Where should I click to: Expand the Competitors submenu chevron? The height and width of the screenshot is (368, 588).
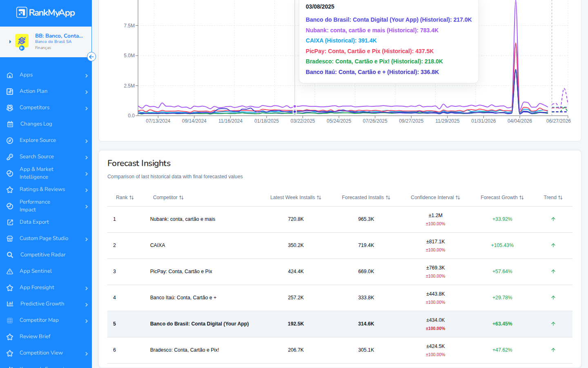coord(87,108)
